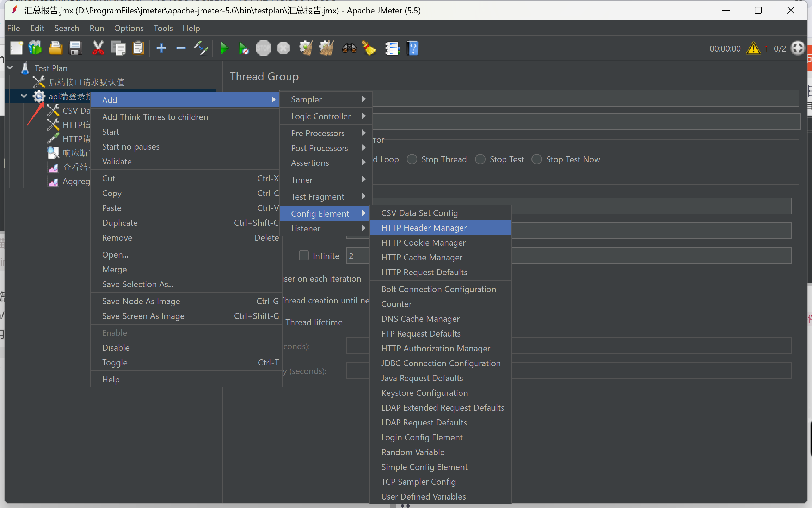Viewport: 812px width, 508px height.
Task: Open the Edit menu
Action: [37, 28]
